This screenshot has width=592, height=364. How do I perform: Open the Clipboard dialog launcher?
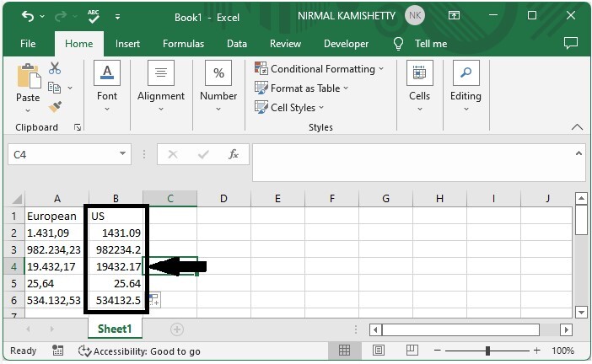78,127
